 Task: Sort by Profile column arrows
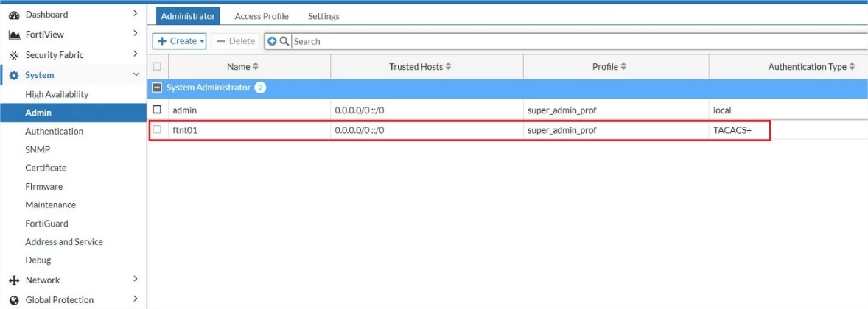[623, 67]
